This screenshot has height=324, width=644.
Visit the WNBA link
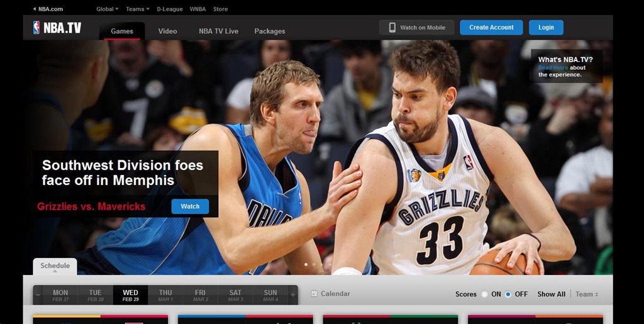pos(197,9)
